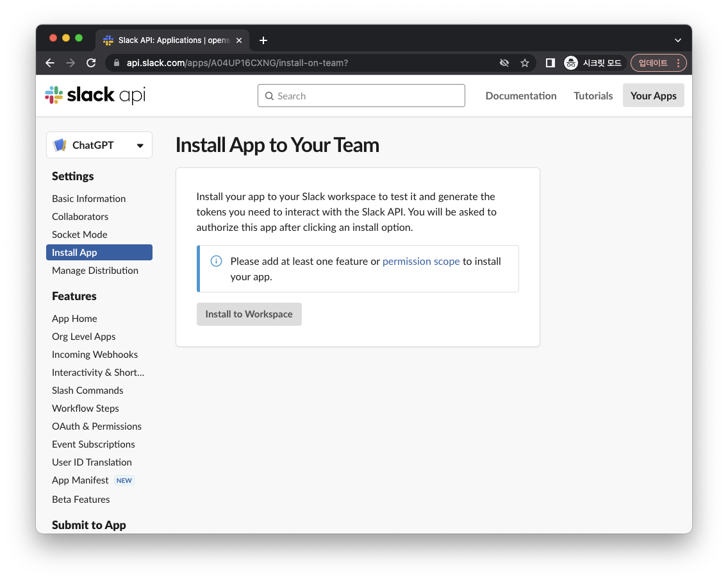Image resolution: width=728 pixels, height=581 pixels.
Task: Open User ID Translation page
Action: (92, 462)
